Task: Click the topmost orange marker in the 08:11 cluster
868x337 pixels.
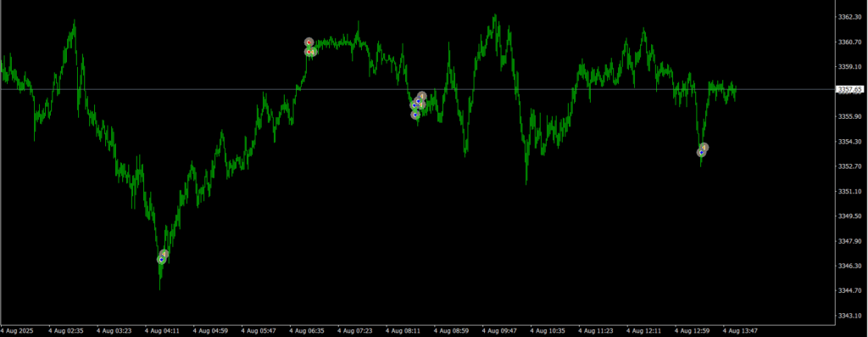Action: [x=422, y=96]
